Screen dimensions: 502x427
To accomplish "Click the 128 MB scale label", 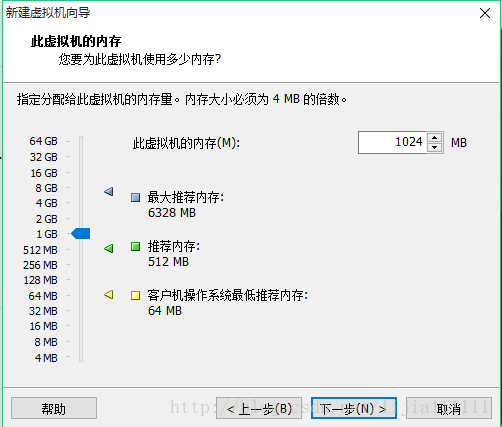I will (40, 280).
